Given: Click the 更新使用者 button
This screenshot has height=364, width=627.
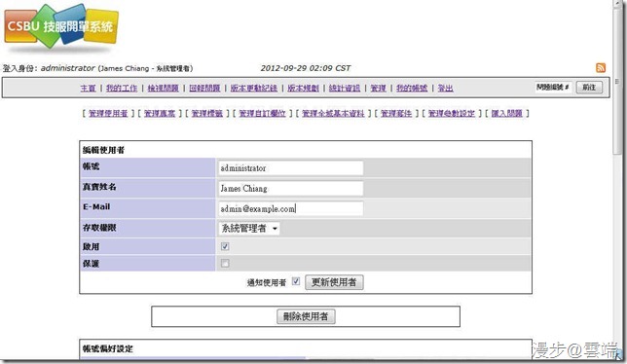Looking at the screenshot, I should [x=334, y=282].
